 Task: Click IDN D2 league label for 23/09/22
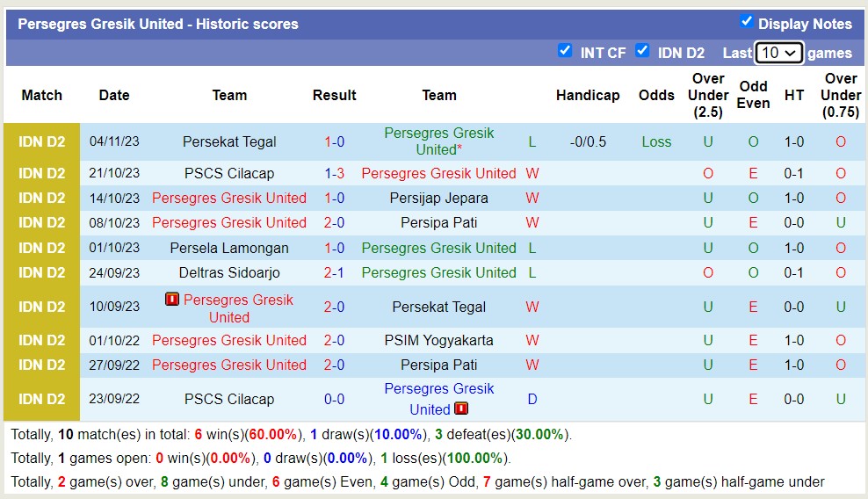41,399
